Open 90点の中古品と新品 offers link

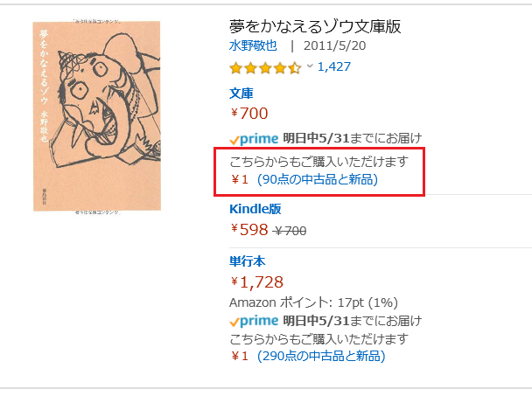318,179
